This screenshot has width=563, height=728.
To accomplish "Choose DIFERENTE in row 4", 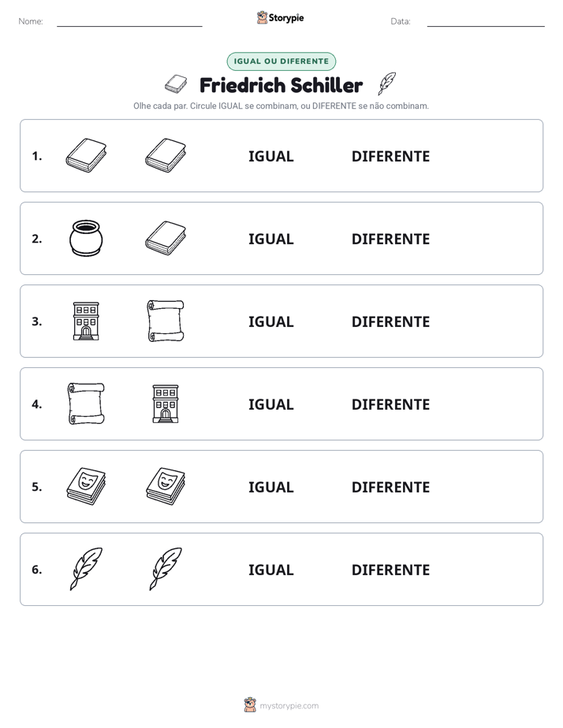I will pyautogui.click(x=390, y=404).
